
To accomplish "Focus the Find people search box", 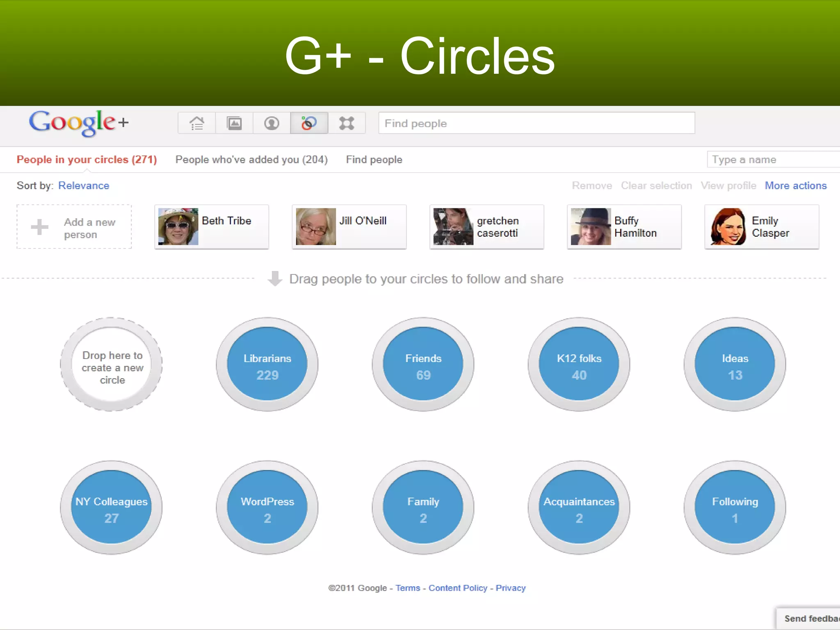I will [536, 123].
